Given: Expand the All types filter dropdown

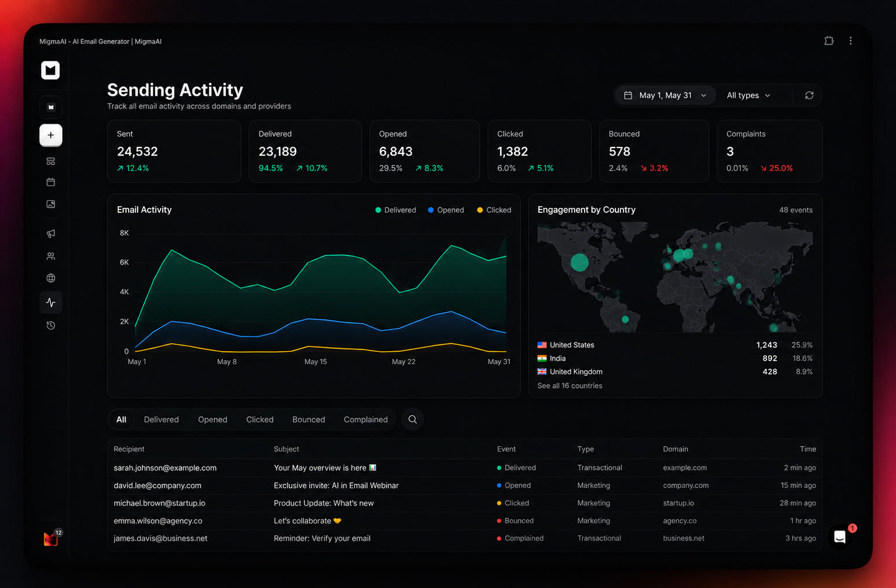Looking at the screenshot, I should (x=748, y=95).
